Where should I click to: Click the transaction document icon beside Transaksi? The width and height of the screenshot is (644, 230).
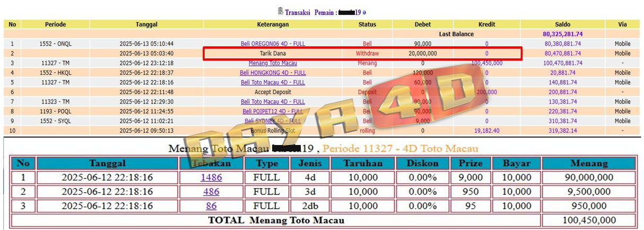[x=280, y=11]
